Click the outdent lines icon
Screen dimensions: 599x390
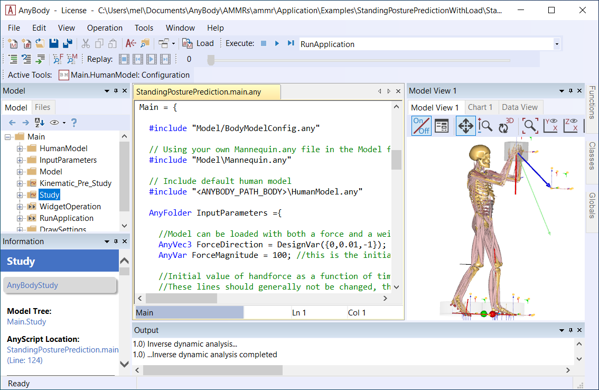(x=26, y=59)
